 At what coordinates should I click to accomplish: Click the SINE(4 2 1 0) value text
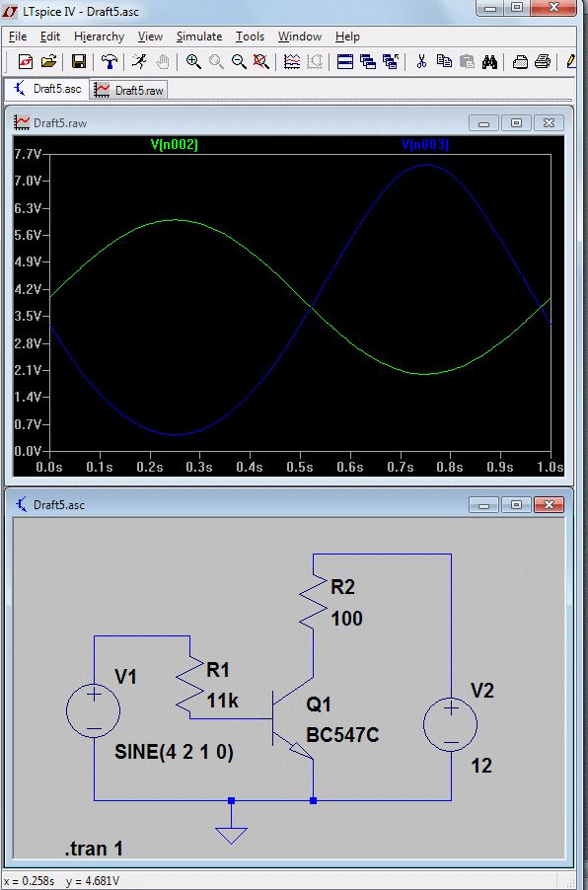(174, 753)
